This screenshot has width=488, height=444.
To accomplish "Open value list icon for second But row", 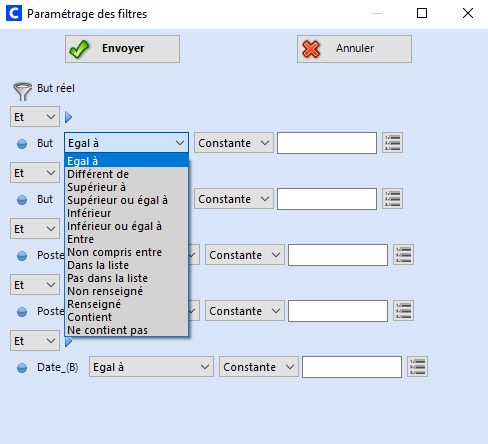I will [x=392, y=199].
